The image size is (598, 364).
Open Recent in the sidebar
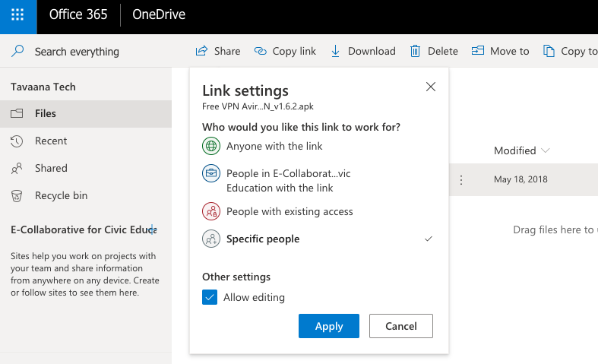click(86, 141)
